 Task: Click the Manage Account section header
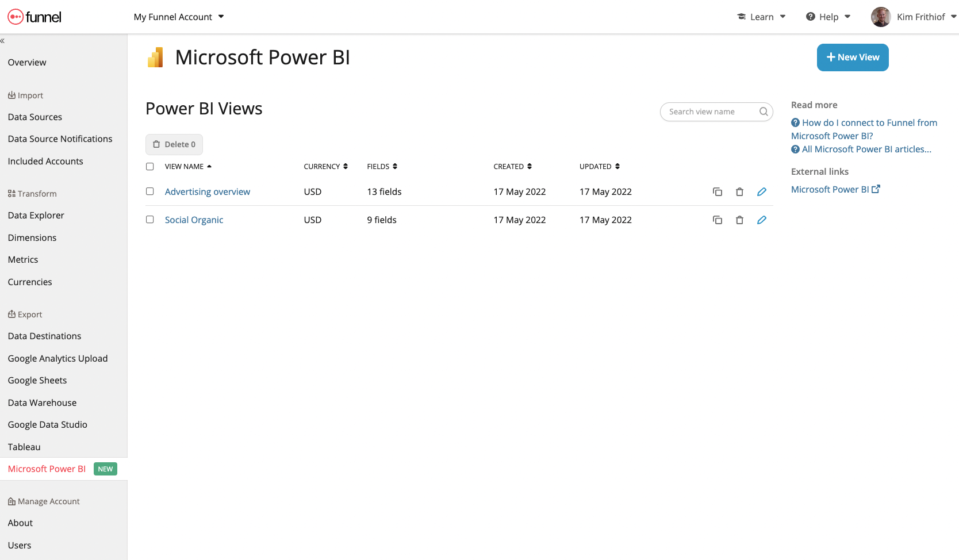pos(44,501)
